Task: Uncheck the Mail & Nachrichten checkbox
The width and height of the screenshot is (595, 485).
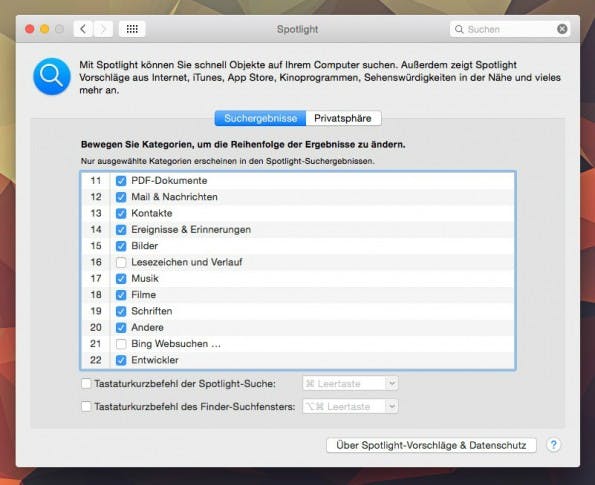Action: point(121,197)
